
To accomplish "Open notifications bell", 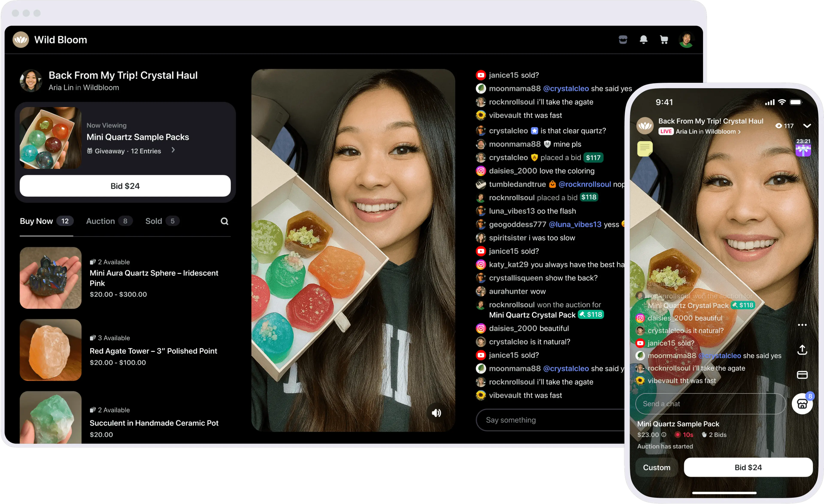I will click(x=643, y=40).
